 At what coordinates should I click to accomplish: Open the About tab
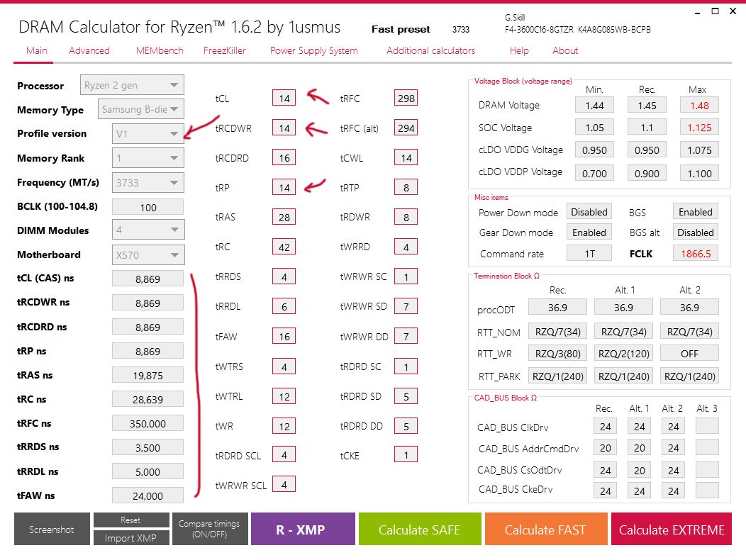click(564, 50)
